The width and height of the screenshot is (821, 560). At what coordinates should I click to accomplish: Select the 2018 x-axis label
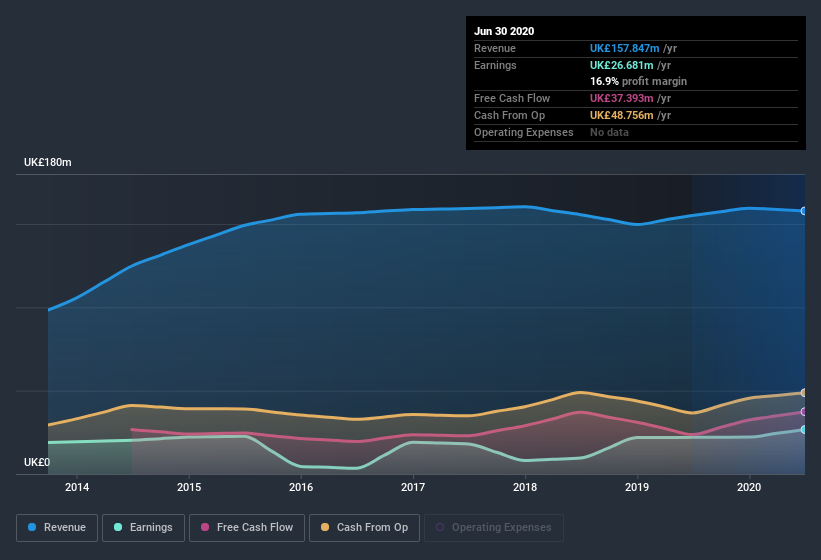525,487
